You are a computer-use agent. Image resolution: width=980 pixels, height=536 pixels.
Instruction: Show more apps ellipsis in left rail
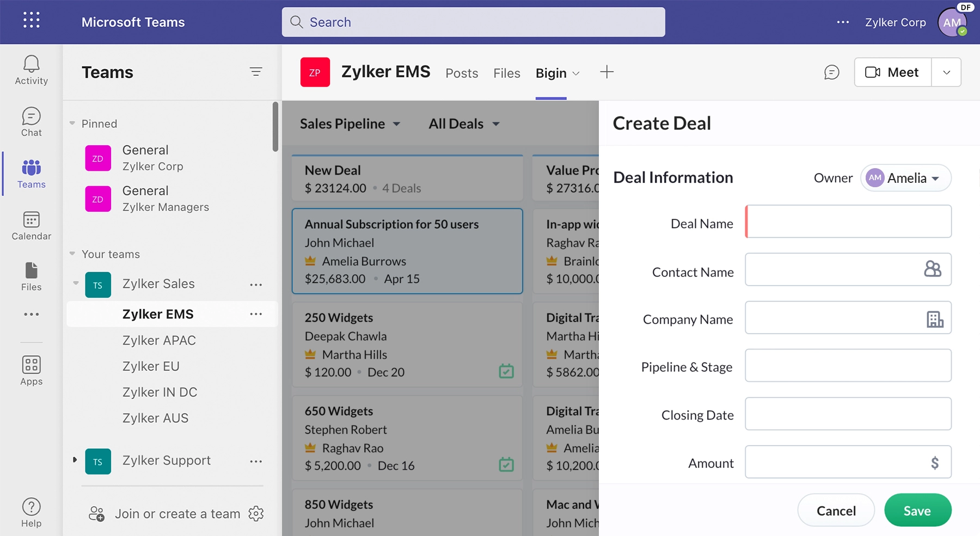click(31, 314)
